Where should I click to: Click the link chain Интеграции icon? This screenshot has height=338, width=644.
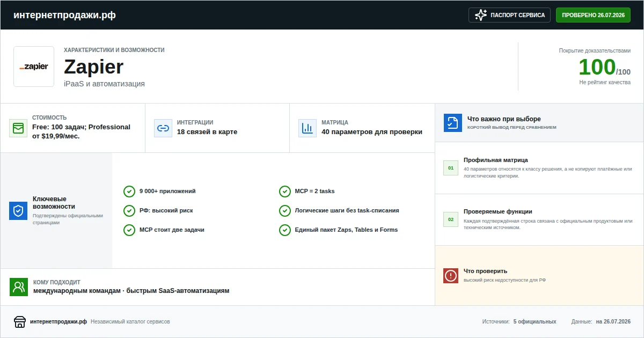tap(163, 128)
